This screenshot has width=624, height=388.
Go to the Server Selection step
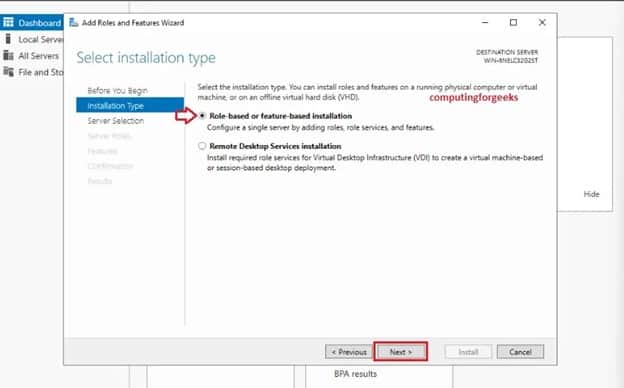(116, 121)
